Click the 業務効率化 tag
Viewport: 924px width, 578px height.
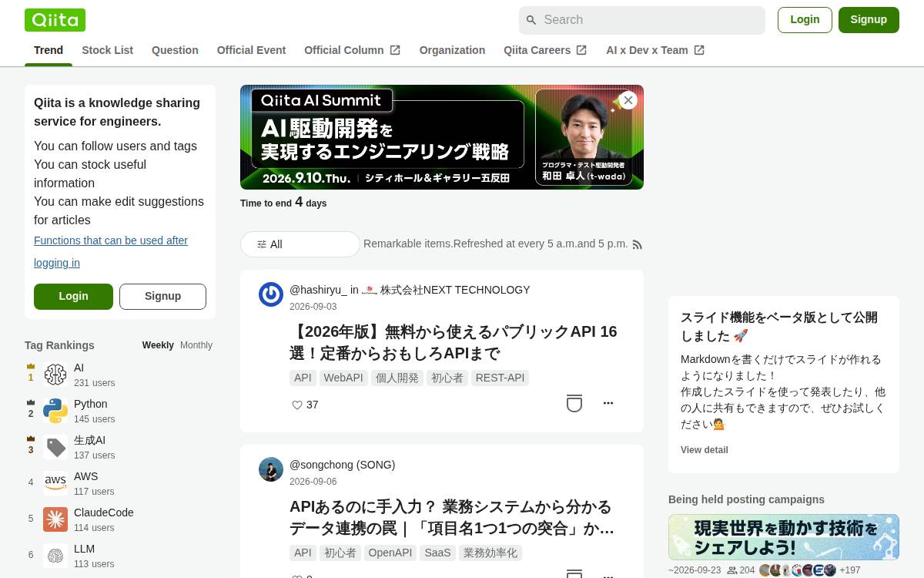[490, 553]
